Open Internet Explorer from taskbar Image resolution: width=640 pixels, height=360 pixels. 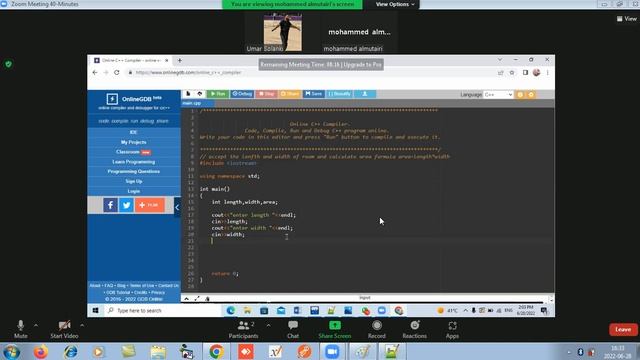point(70,351)
